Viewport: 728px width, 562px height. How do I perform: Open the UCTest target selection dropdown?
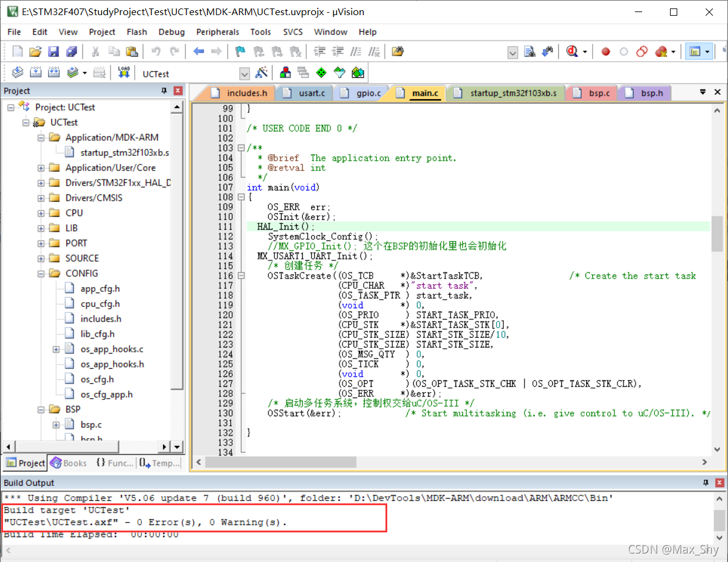click(x=244, y=74)
